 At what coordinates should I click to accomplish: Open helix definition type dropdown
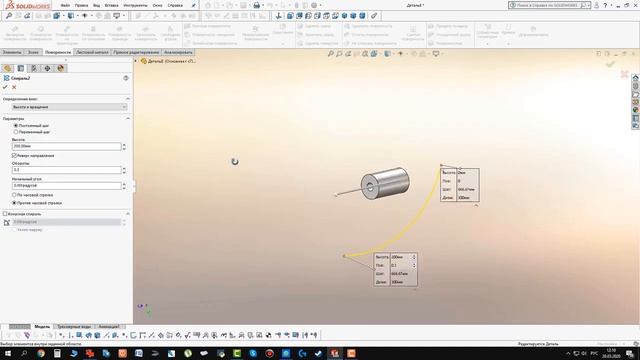coord(69,107)
